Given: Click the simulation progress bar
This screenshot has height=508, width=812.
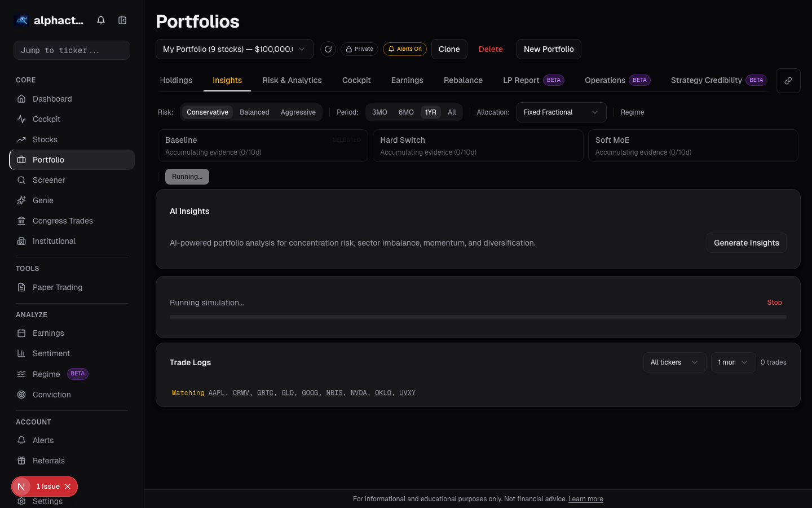Looking at the screenshot, I should 478,317.
